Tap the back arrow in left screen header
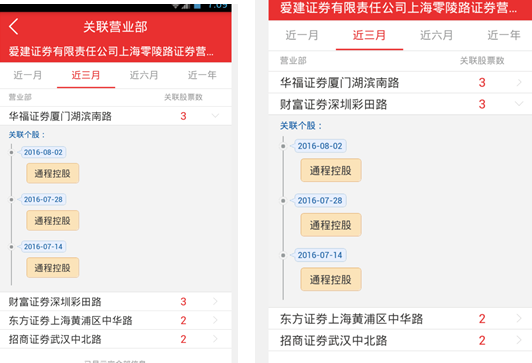Image resolution: width=532 pixels, height=363 pixels. click(x=14, y=27)
